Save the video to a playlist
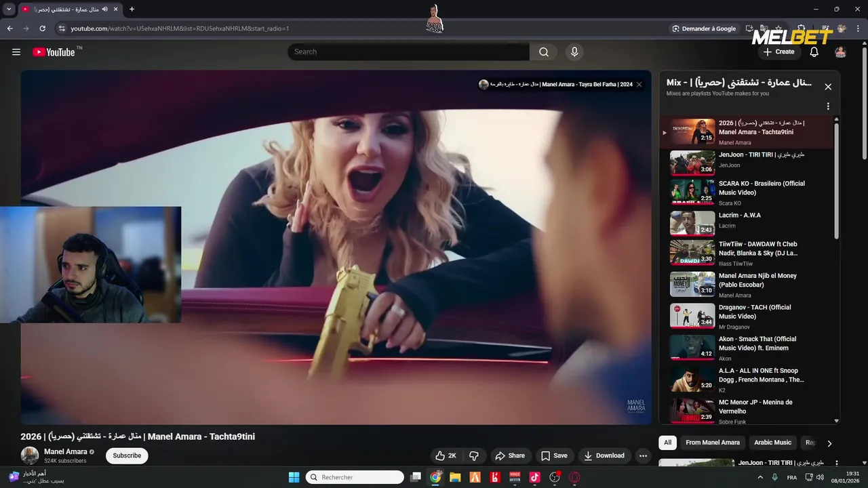868x488 pixels. tap(554, 455)
